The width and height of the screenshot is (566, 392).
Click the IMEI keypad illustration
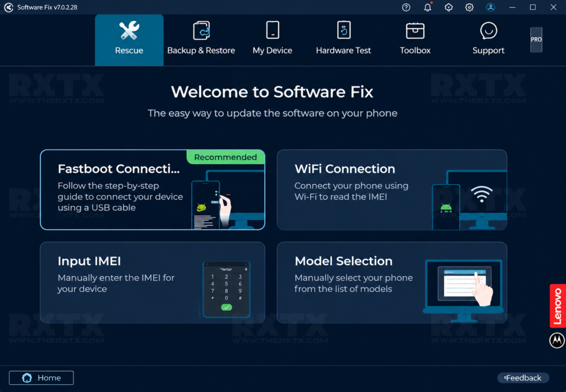pyautogui.click(x=226, y=290)
